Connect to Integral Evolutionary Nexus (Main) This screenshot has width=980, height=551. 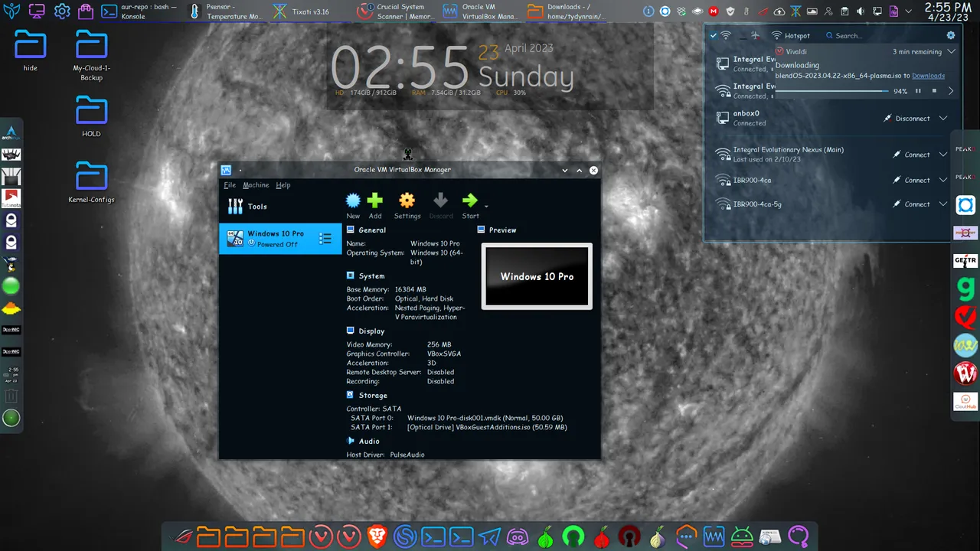coord(912,155)
